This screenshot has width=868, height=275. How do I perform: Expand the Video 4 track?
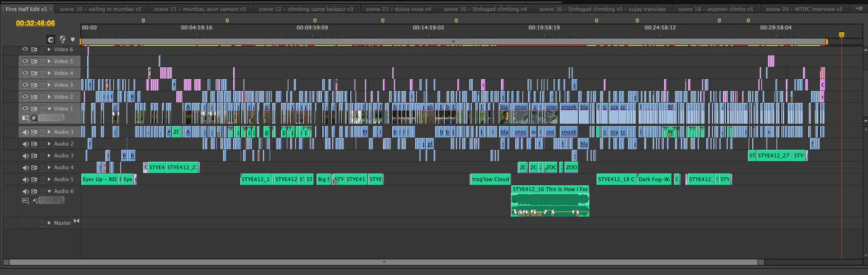tap(49, 73)
